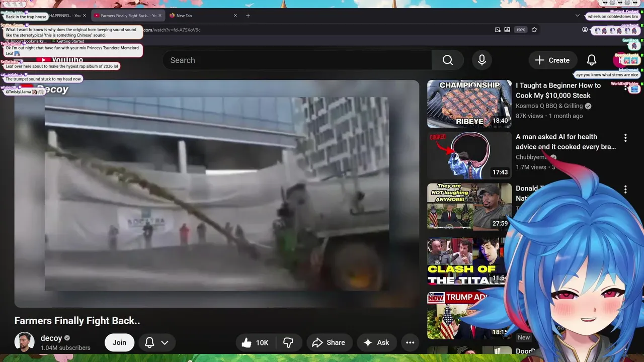Open decoy channel avatar

point(25,342)
